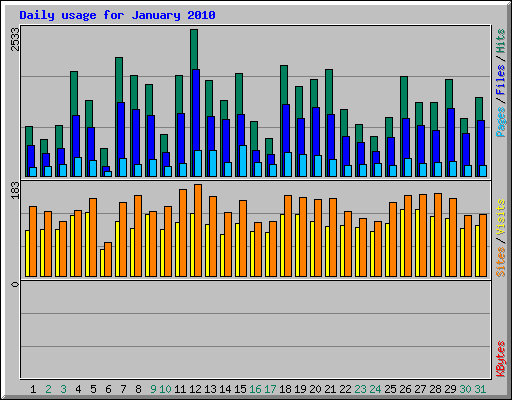Click day 18 on the x-axis

coord(285,389)
